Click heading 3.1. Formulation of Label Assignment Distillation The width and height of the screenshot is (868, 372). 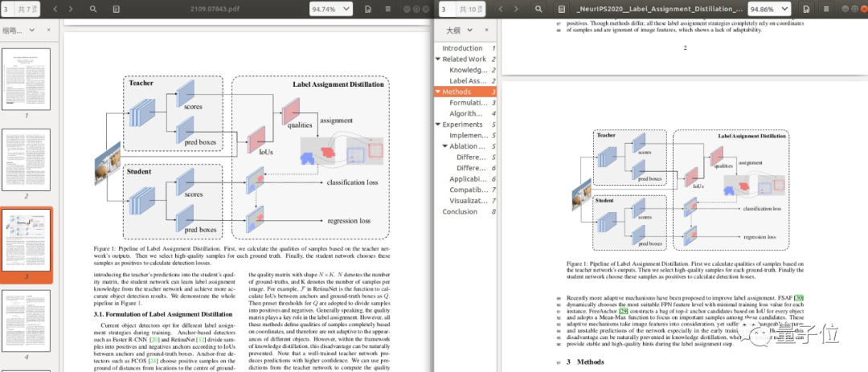[x=163, y=314]
